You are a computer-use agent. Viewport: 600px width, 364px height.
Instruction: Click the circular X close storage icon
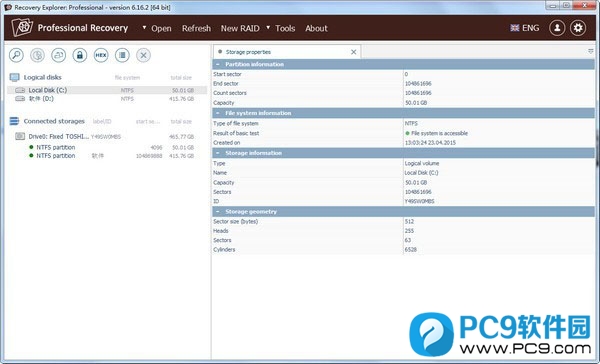pyautogui.click(x=143, y=55)
